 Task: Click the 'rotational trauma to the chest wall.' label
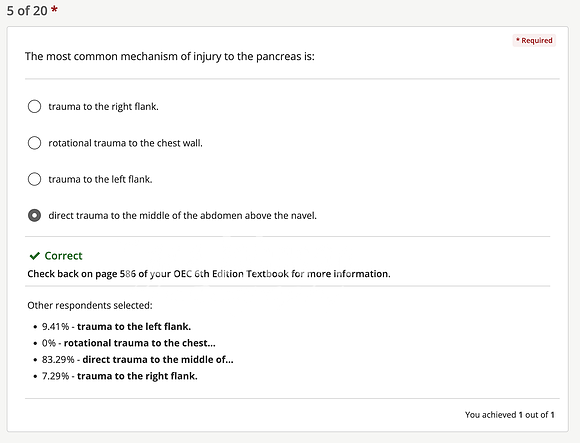point(125,143)
